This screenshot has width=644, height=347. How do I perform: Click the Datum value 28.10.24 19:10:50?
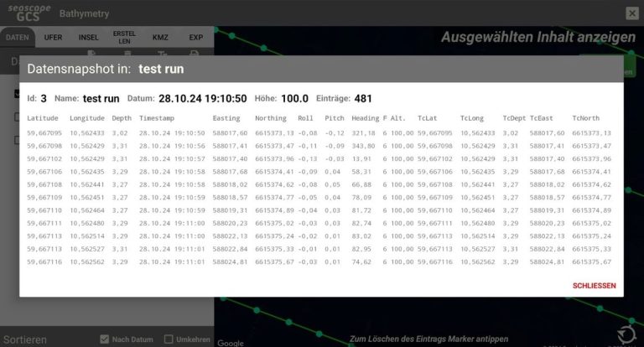click(202, 99)
